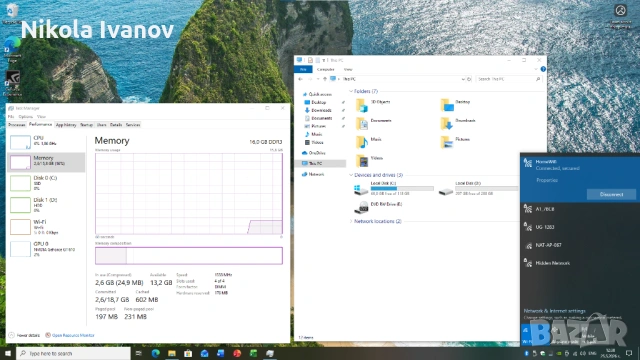Select GPU 0 in Task Manager sidebar
The image size is (640, 360).
46,249
